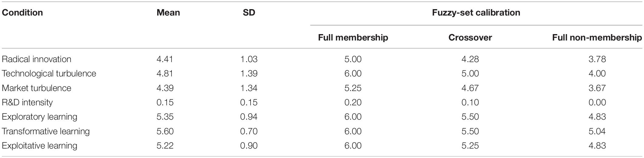The height and width of the screenshot is (158, 644).
Task: Click Radical innovation mean value 4.41
Action: (x=165, y=59)
